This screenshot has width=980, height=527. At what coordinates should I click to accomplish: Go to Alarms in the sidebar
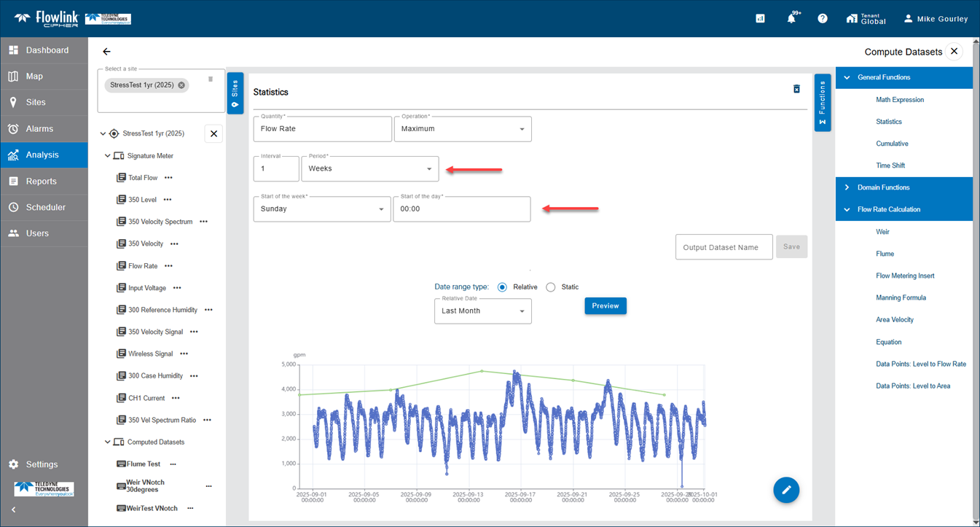coord(39,129)
